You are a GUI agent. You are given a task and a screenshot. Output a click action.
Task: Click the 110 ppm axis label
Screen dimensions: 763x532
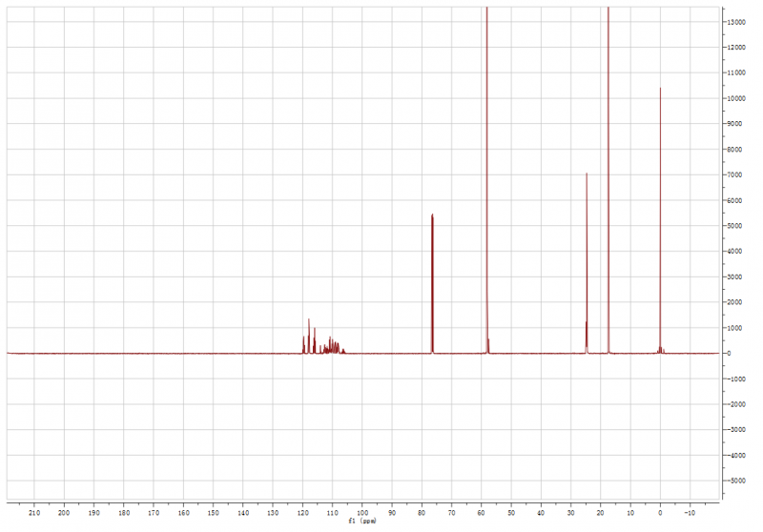pyautogui.click(x=332, y=513)
